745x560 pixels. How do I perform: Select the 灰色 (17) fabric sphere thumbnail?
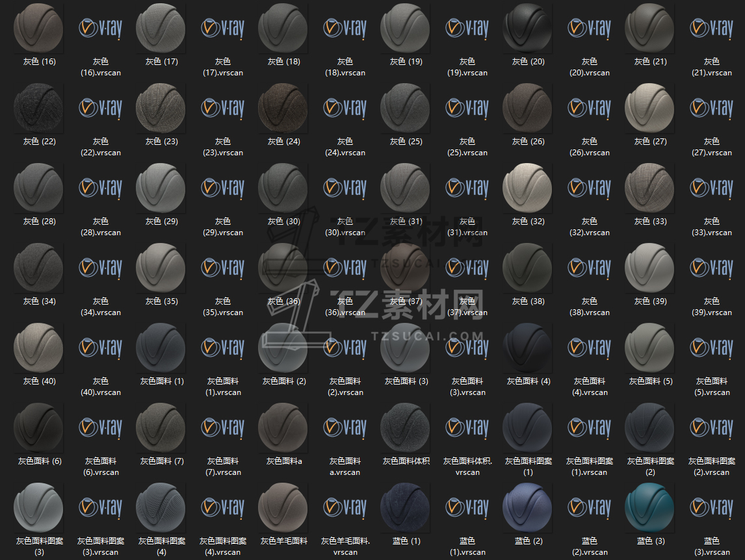click(x=161, y=28)
